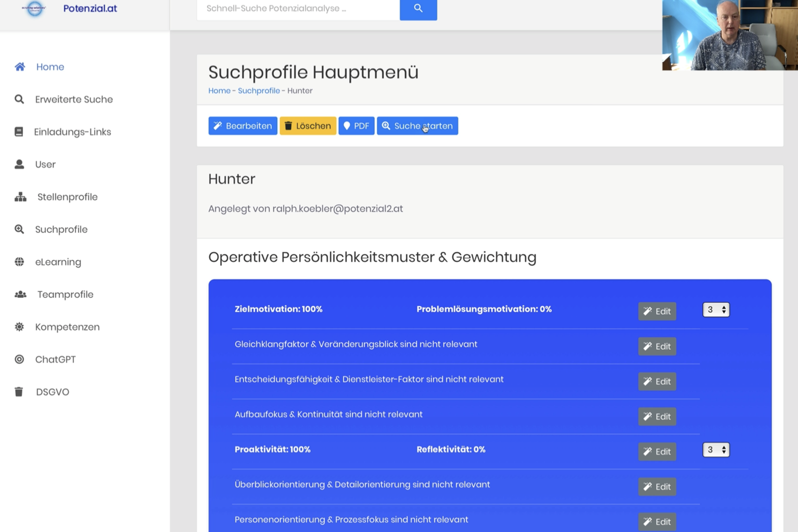
Task: Go to Stellenprofile in sidebar
Action: (67, 197)
